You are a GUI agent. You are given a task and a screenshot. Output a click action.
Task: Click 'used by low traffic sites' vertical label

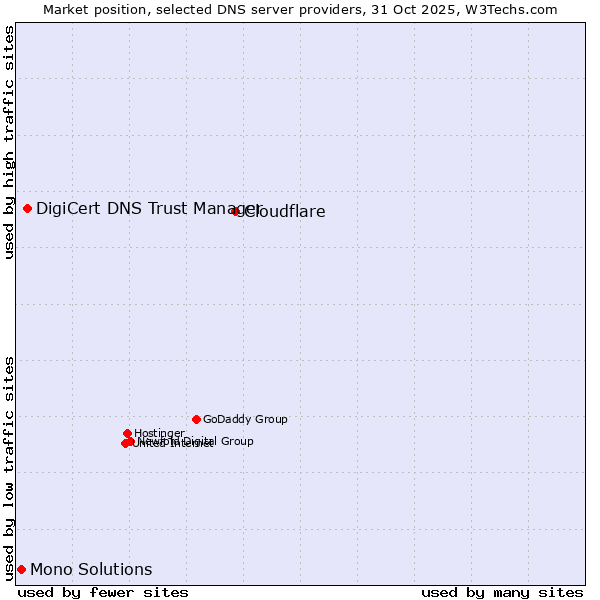(9, 467)
